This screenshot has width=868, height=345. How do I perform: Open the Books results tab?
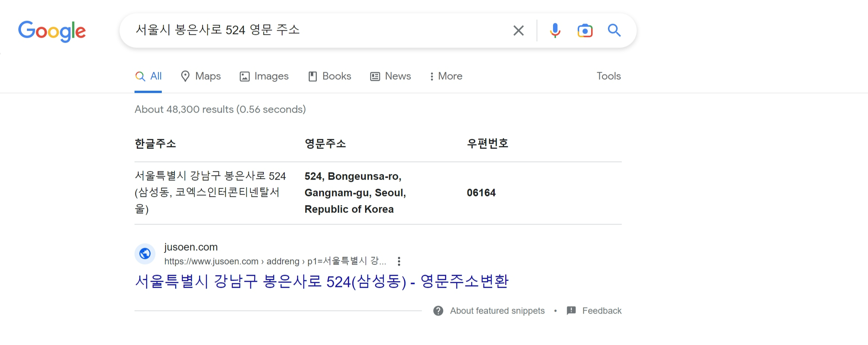coord(329,76)
